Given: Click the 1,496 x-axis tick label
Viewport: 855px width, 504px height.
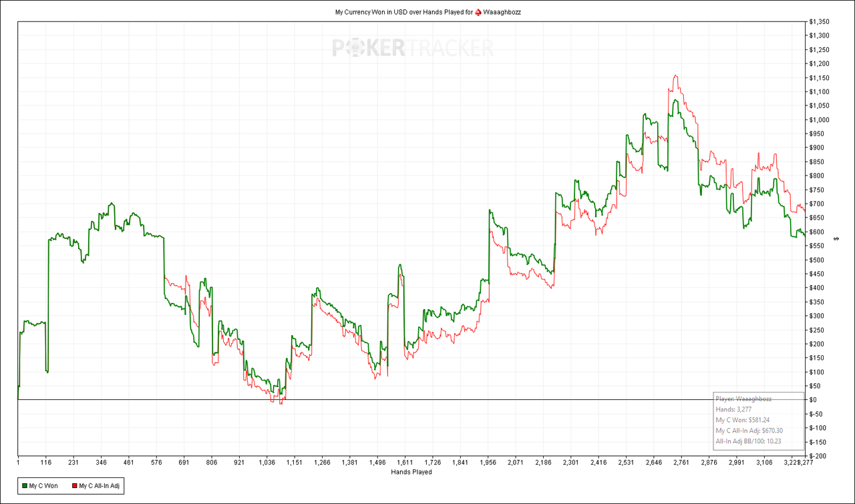Looking at the screenshot, I should coord(378,462).
